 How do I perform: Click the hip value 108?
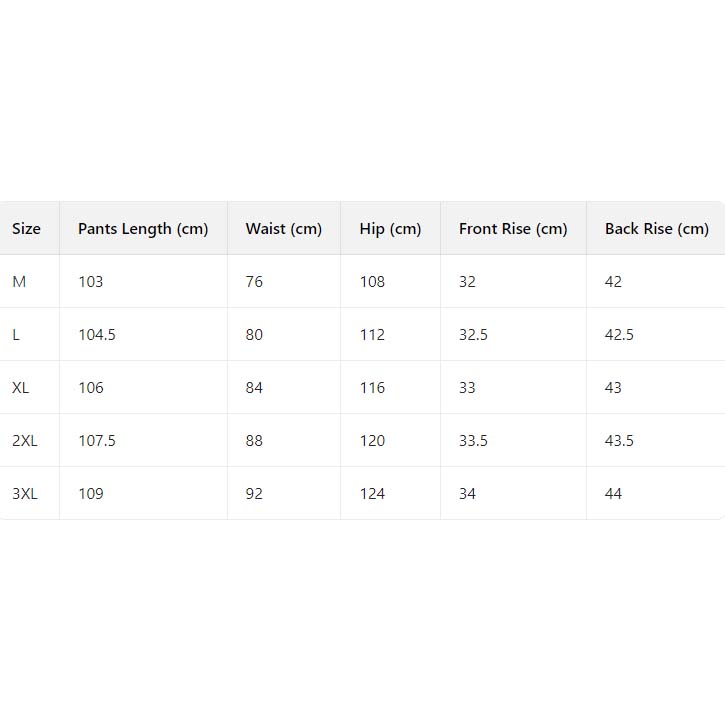[x=372, y=282]
